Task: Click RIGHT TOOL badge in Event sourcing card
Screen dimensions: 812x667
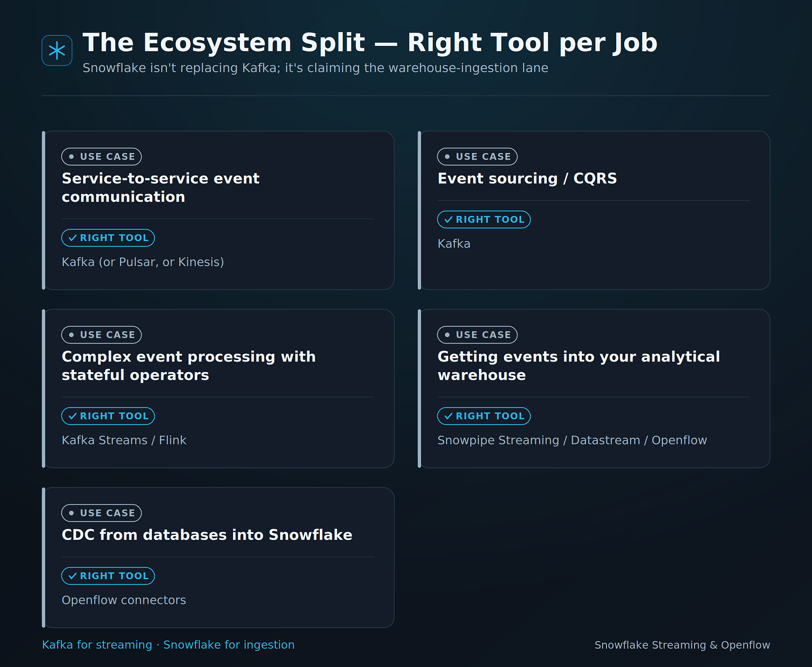Action: (484, 219)
